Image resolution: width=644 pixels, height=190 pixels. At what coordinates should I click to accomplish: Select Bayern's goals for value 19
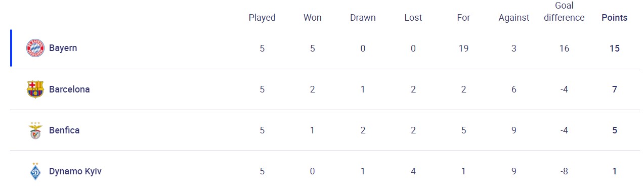(x=463, y=49)
